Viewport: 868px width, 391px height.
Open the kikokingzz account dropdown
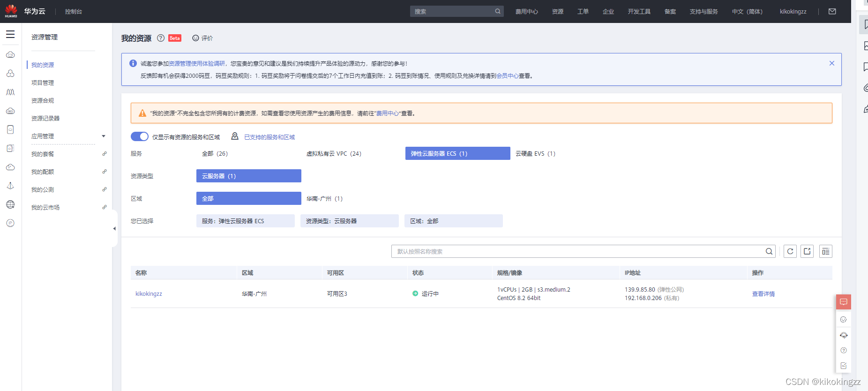pyautogui.click(x=793, y=12)
